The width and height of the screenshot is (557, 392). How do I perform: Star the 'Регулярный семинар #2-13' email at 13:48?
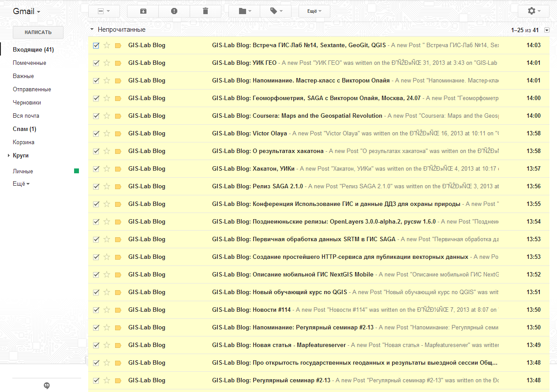[107, 381]
